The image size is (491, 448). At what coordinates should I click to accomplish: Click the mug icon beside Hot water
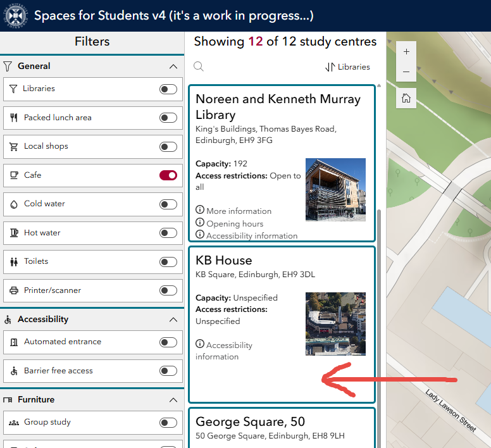(x=14, y=233)
